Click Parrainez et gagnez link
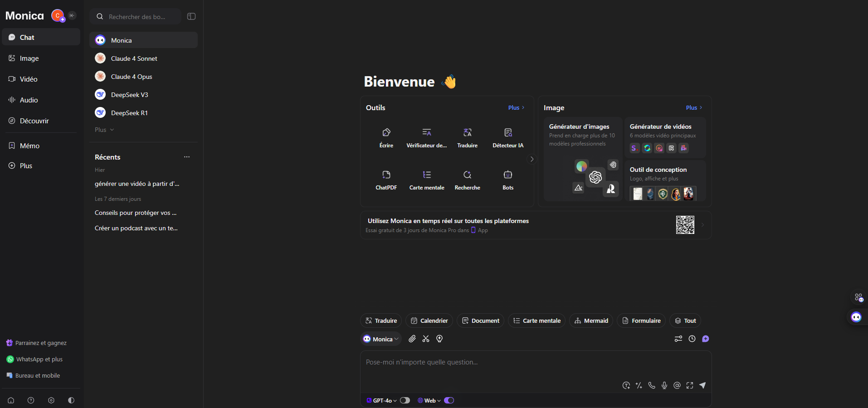This screenshot has width=868, height=408. click(36, 343)
